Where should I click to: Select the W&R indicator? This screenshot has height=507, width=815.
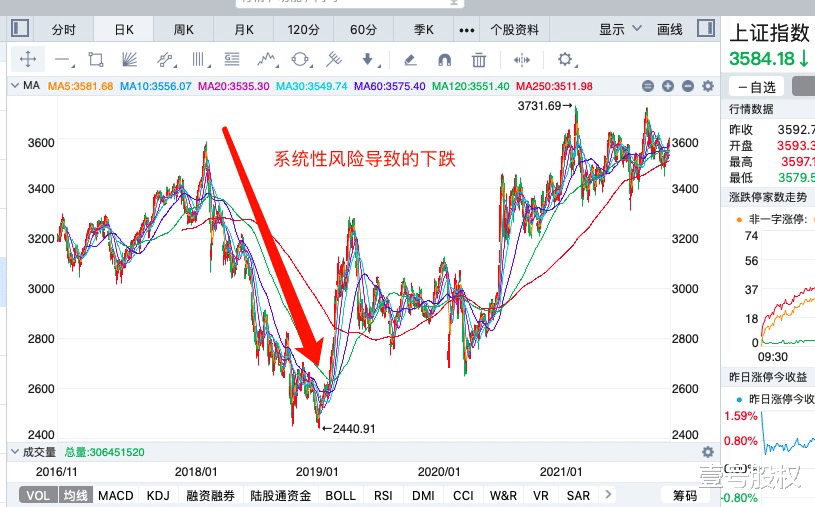pyautogui.click(x=503, y=496)
